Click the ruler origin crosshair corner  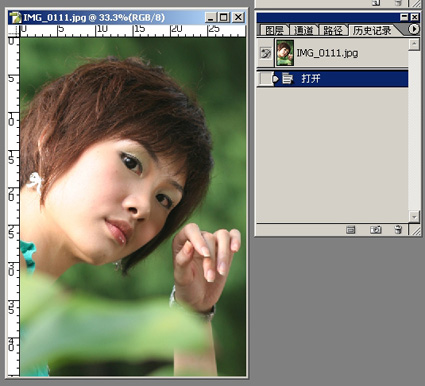pyautogui.click(x=13, y=31)
